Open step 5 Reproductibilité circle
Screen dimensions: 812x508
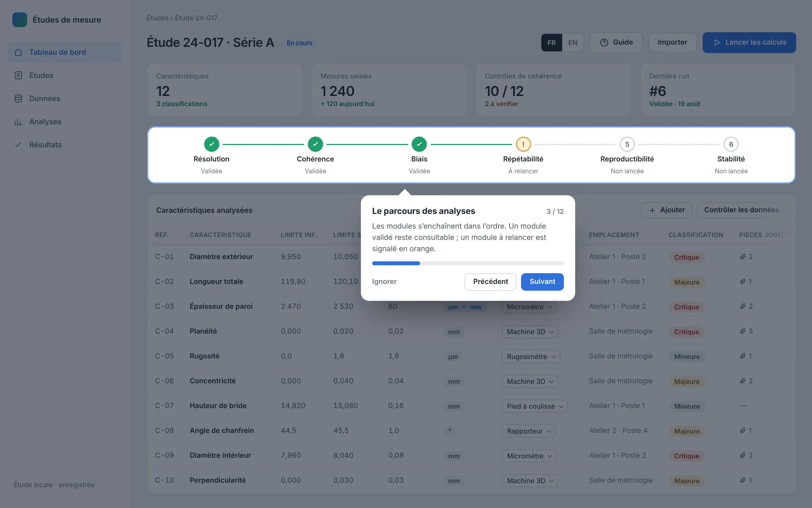click(x=627, y=144)
